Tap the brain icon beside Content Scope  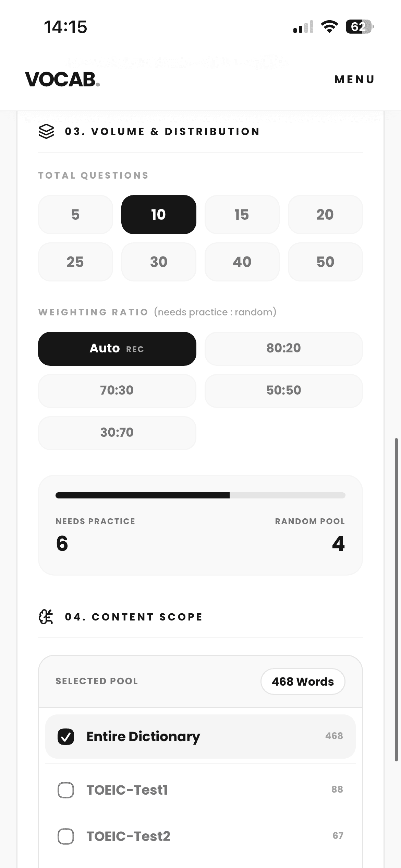coord(46,617)
